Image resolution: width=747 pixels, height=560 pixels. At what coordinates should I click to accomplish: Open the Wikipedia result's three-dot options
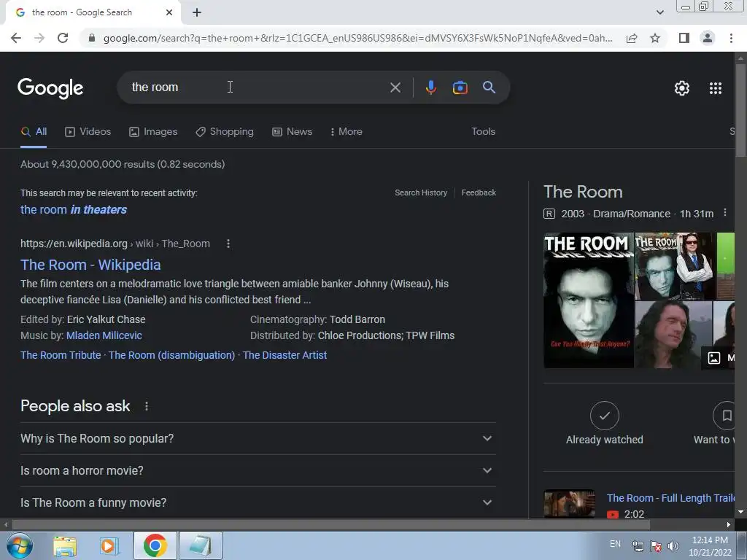[x=228, y=244]
